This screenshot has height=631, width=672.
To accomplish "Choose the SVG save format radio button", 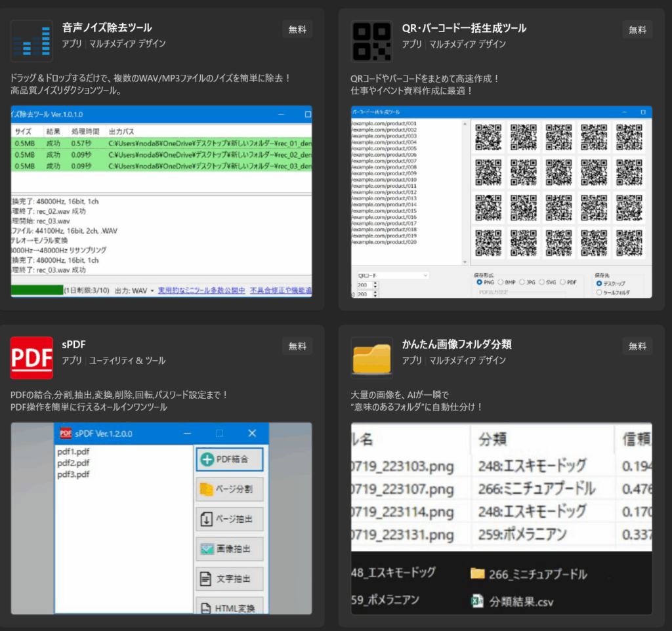I will (542, 282).
